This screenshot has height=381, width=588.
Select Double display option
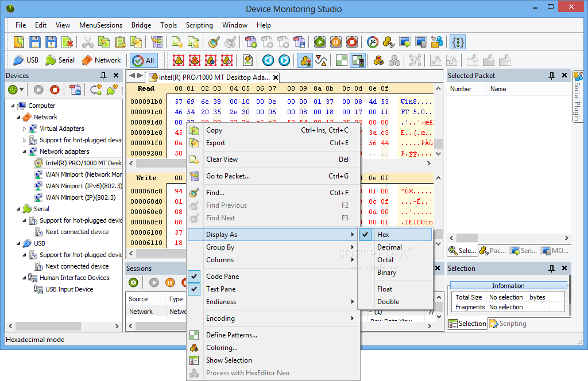click(x=395, y=302)
